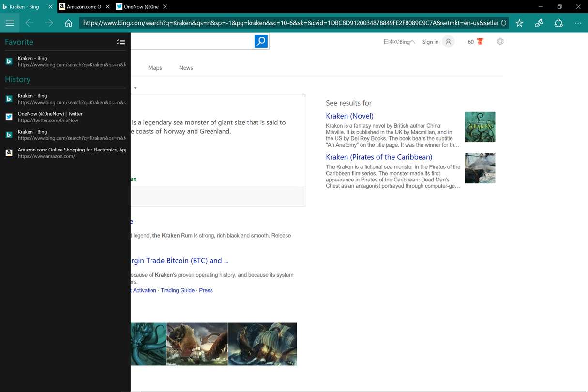
Task: Add this page to favorites
Action: point(519,23)
